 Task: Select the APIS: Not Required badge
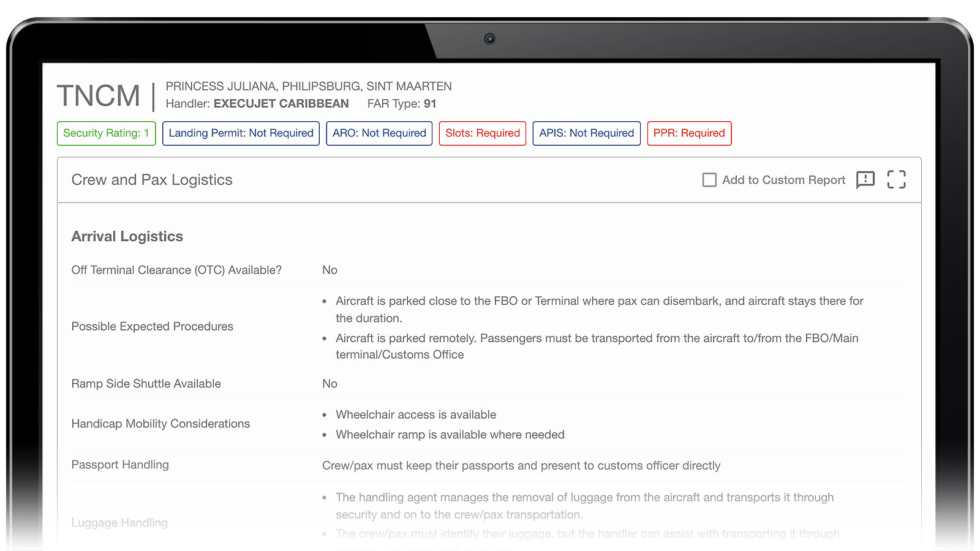(x=586, y=133)
